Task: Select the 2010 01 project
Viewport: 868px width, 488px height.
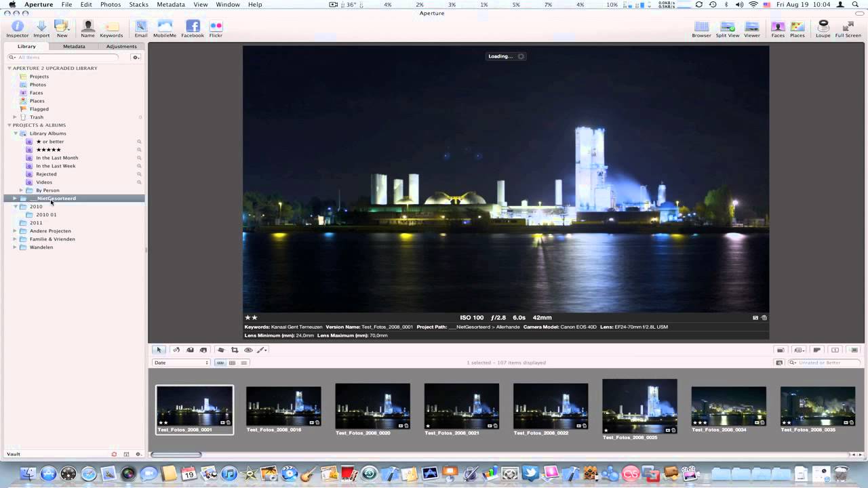Action: click(46, 215)
